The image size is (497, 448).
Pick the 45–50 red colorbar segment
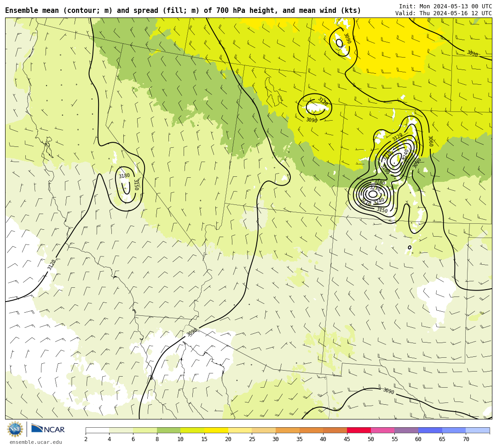359,430
